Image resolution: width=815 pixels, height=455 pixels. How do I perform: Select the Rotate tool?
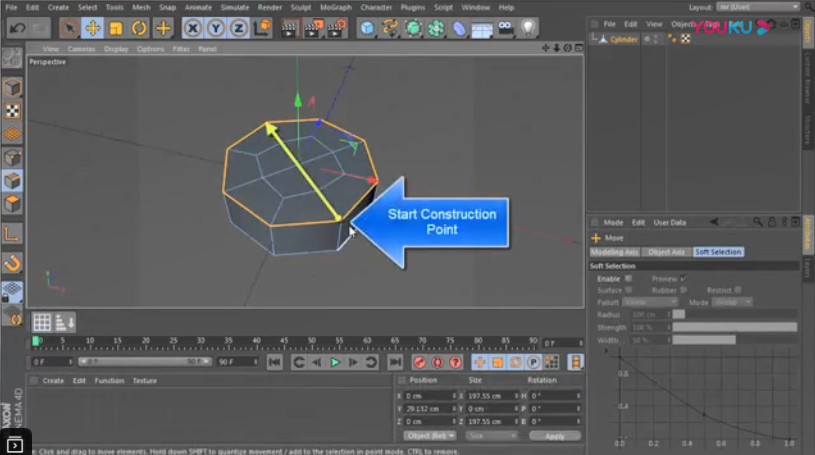coord(139,28)
